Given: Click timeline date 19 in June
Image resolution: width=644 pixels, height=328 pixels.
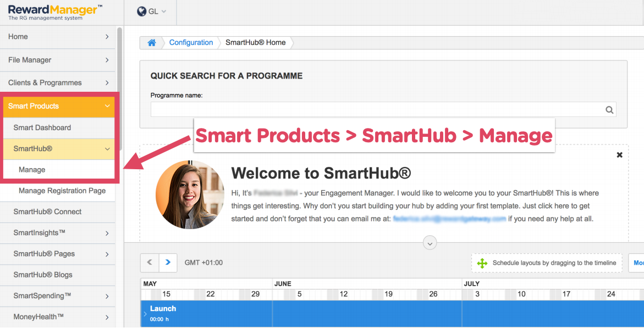Looking at the screenshot, I should coord(388,294).
